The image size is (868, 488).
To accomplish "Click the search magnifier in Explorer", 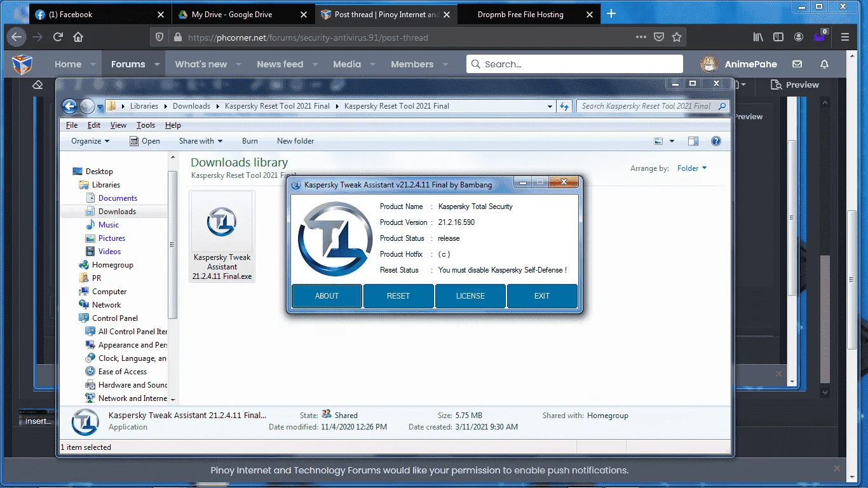I will [x=722, y=106].
